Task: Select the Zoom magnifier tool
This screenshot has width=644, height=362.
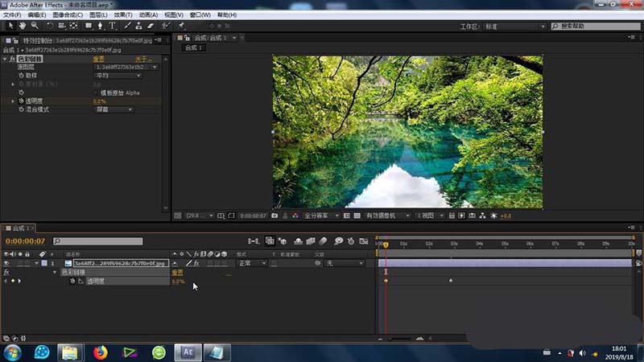Action: coord(34,26)
